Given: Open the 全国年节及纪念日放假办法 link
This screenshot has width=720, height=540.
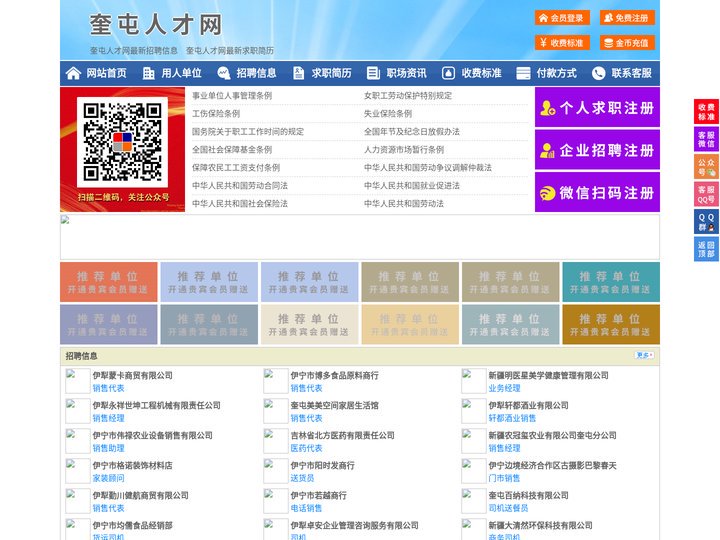Looking at the screenshot, I should 412,131.
